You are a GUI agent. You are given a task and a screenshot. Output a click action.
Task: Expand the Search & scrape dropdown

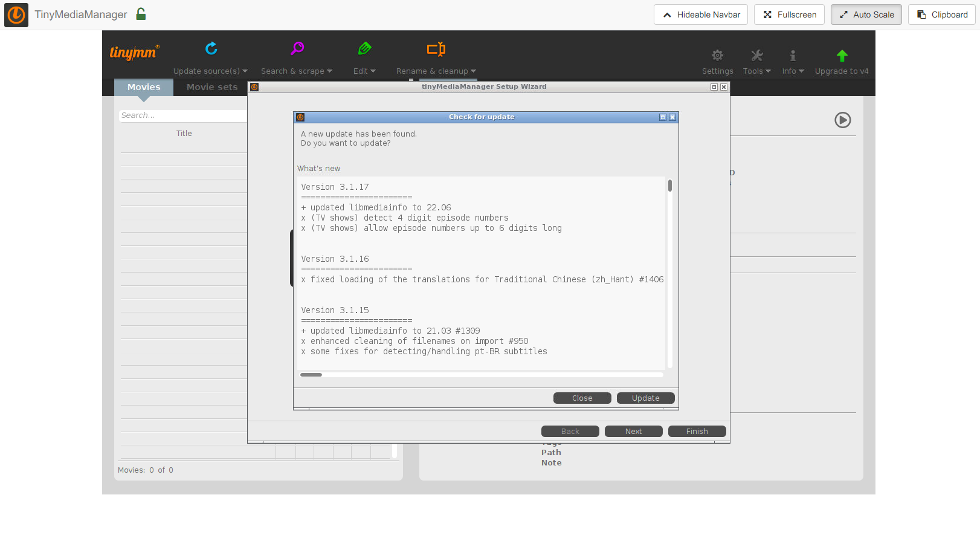pyautogui.click(x=296, y=71)
